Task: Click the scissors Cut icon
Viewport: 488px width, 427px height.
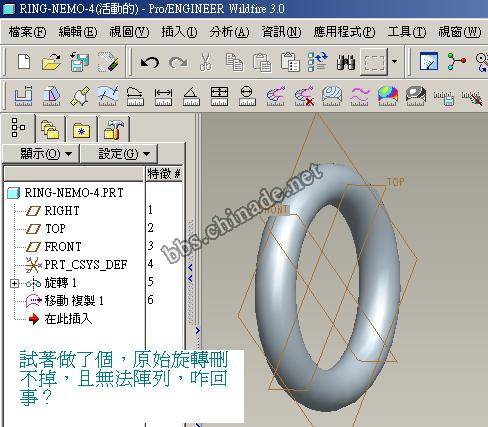Action: pyautogui.click(x=206, y=62)
